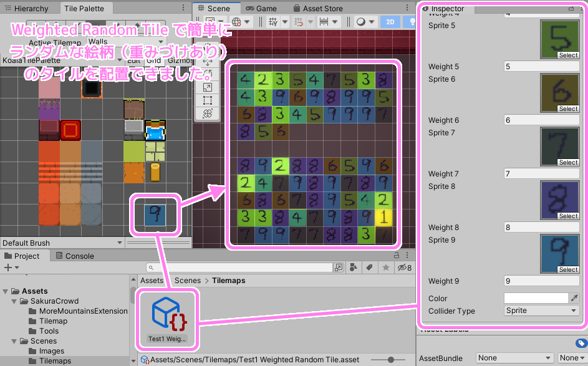Click the Weight 9 input field
The width and height of the screenshot is (588, 366).
541,281
